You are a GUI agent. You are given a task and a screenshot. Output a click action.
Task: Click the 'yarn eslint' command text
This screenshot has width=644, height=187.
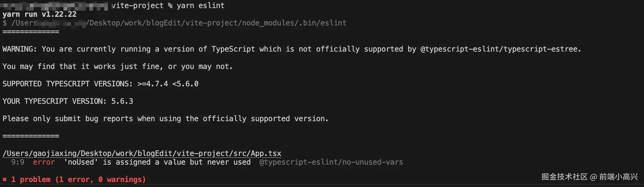click(200, 6)
